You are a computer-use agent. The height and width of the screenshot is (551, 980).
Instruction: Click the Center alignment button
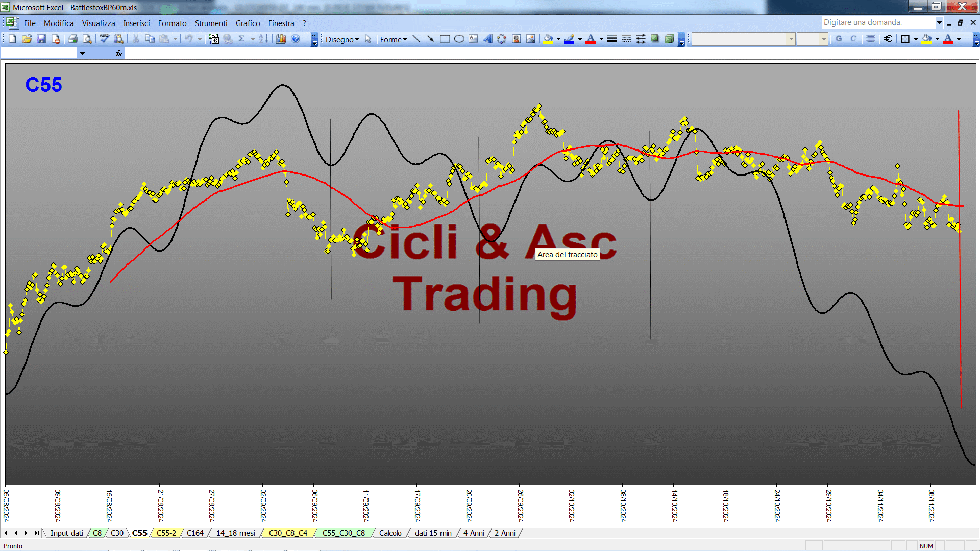(871, 39)
